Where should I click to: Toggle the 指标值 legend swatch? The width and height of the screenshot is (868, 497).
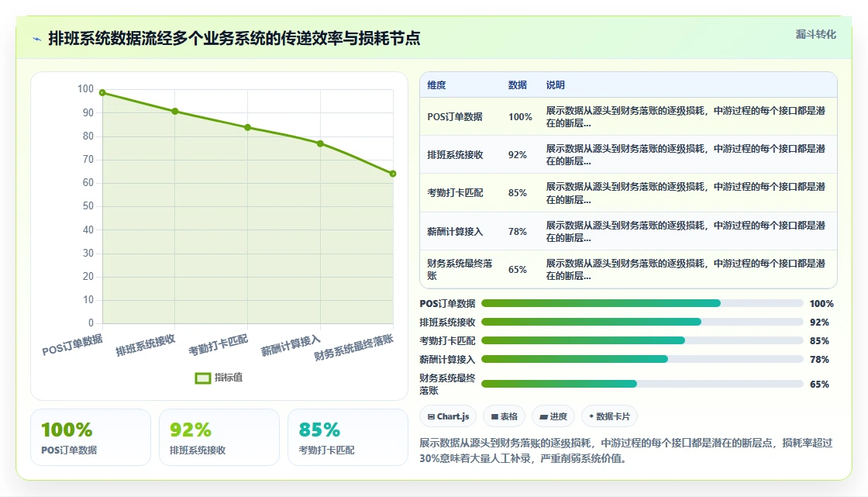[202, 378]
